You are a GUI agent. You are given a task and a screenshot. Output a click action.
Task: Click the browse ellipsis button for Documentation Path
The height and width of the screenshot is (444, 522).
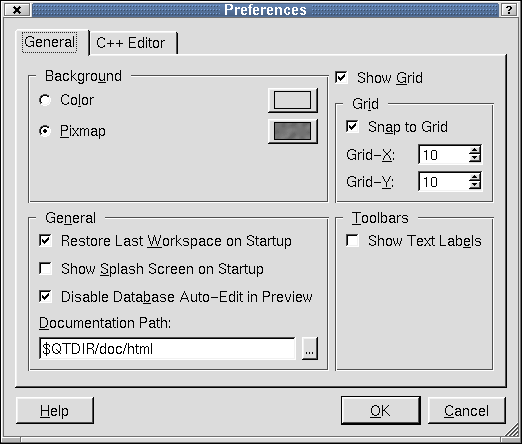[x=310, y=348]
